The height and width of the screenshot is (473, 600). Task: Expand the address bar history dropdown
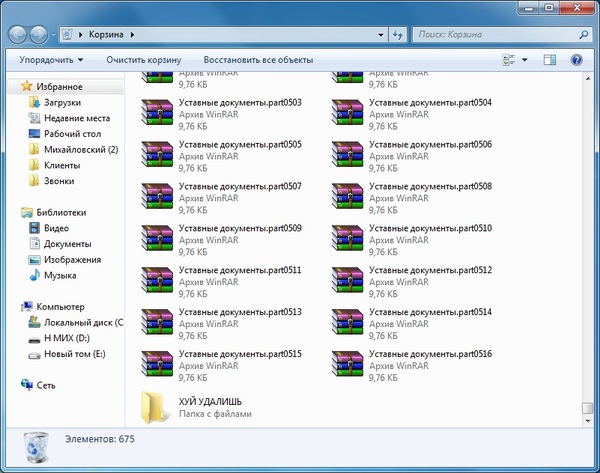tap(381, 34)
